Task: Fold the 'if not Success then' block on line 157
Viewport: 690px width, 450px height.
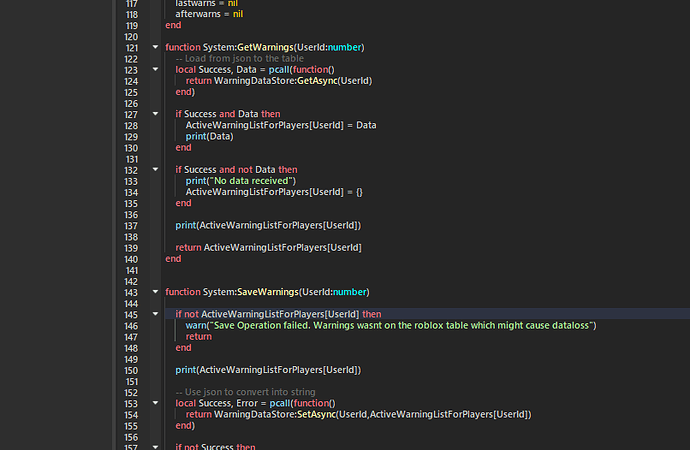Action: (154, 447)
